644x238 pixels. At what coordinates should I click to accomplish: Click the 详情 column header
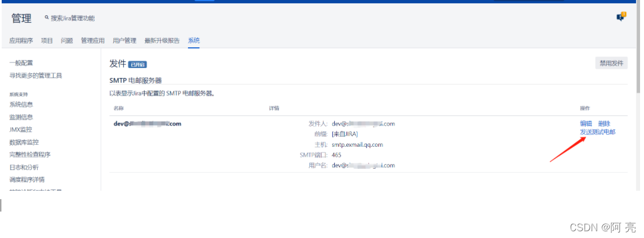click(274, 109)
